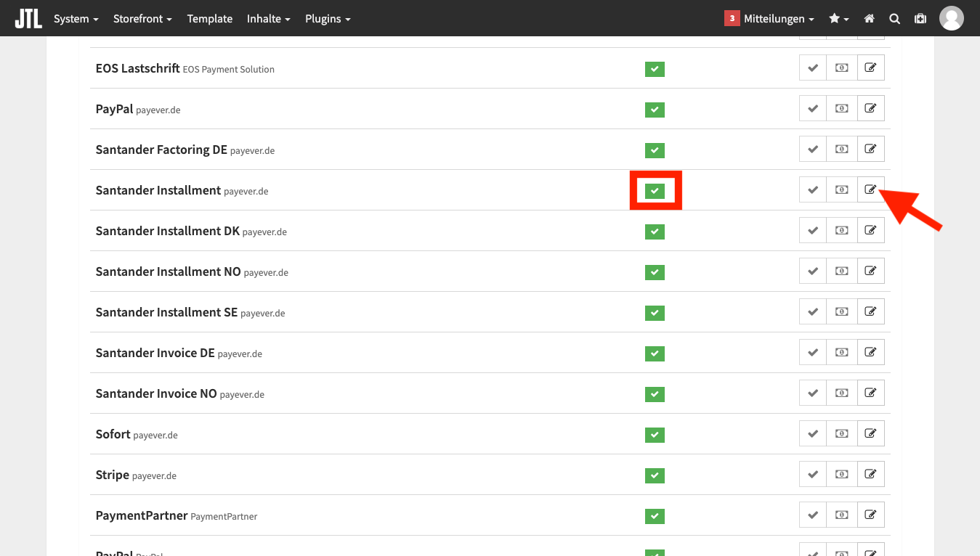980x556 pixels.
Task: Edit Santander Installment DK payment method
Action: coord(870,230)
